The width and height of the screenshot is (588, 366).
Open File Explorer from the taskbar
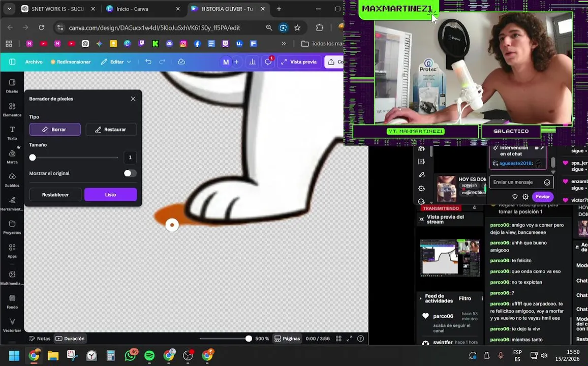pyautogui.click(x=53, y=355)
